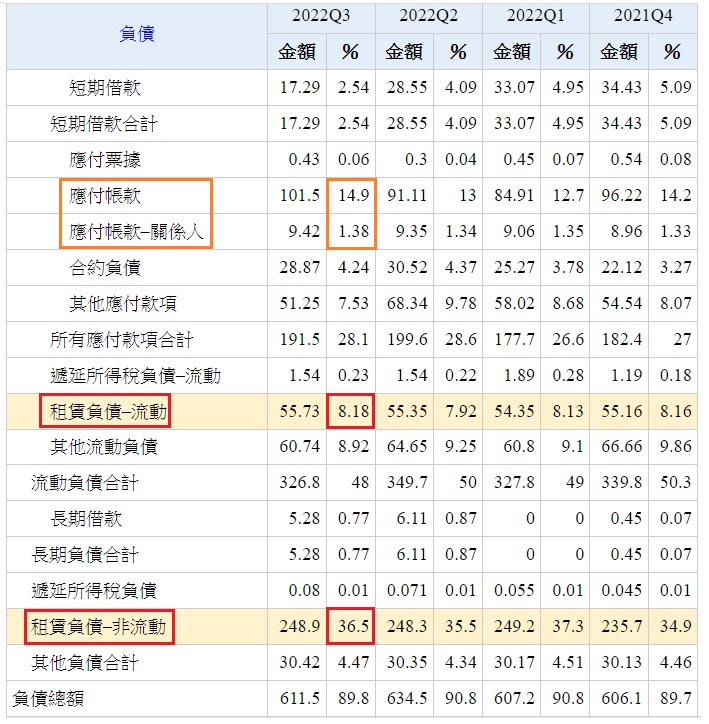The image size is (709, 724).
Task: Click the 租賃負債–非流動 row label
Action: pyautogui.click(x=98, y=627)
